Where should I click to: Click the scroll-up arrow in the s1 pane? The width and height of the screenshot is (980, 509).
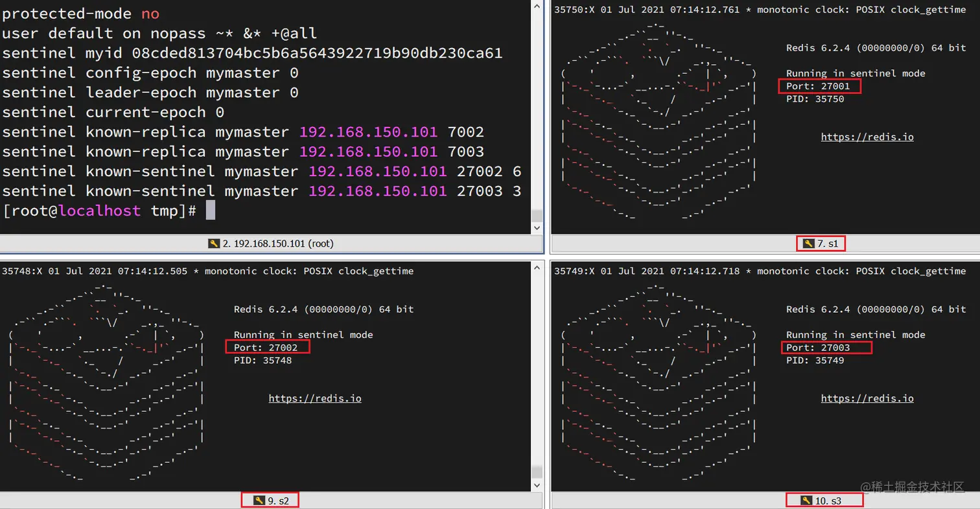[x=975, y=6]
